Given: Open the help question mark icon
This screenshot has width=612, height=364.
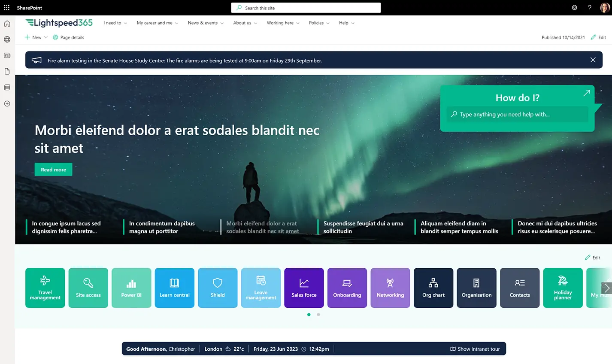Looking at the screenshot, I should tap(590, 8).
